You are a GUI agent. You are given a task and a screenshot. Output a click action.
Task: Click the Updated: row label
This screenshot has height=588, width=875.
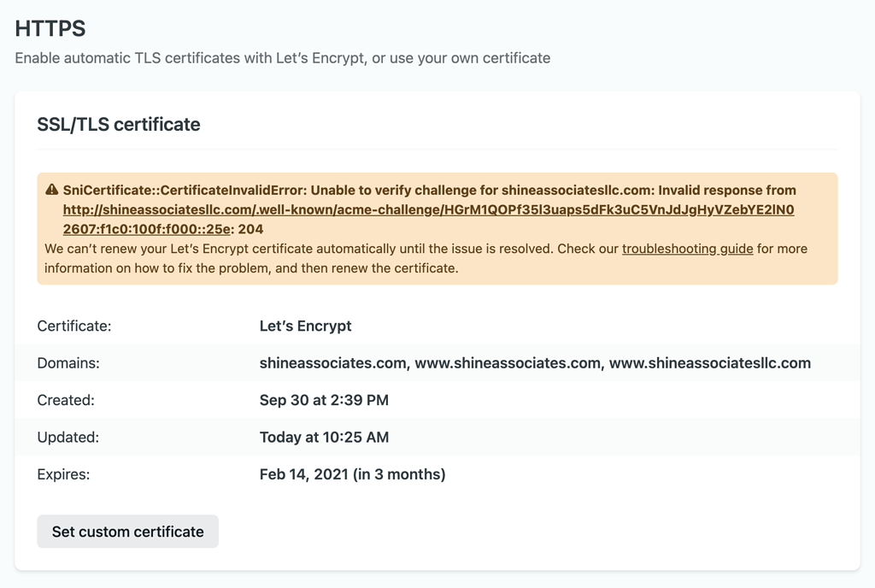[68, 438]
